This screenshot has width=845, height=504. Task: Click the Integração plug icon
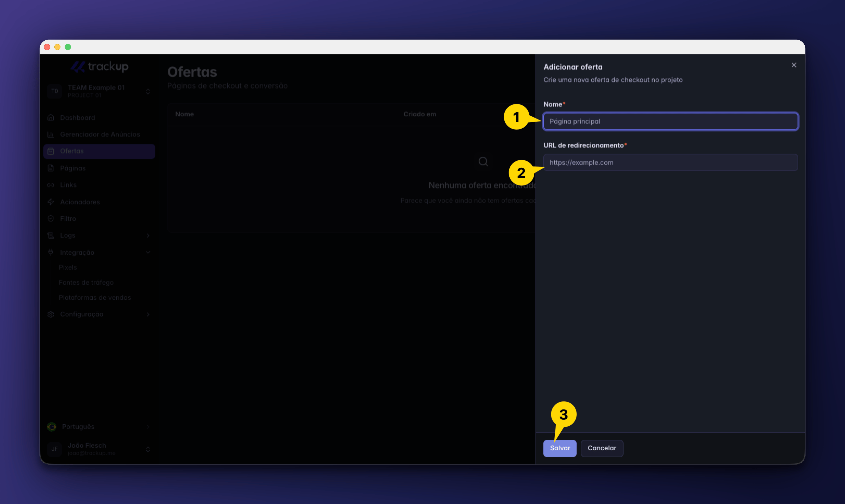click(x=51, y=252)
